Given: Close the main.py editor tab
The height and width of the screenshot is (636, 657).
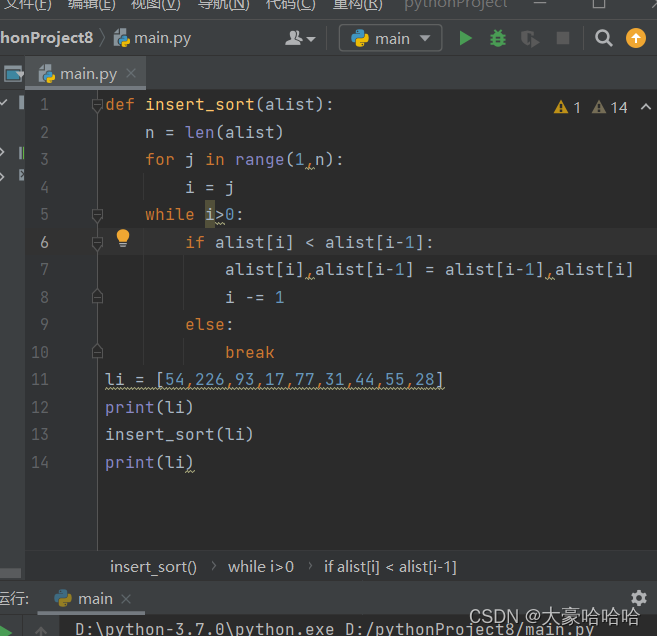Looking at the screenshot, I should (131, 73).
